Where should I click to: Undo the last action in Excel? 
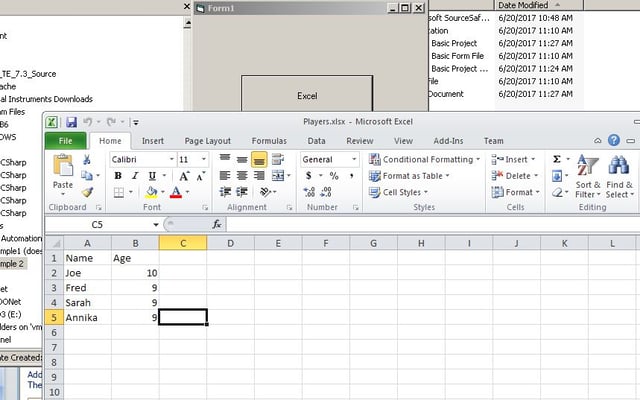tap(88, 122)
